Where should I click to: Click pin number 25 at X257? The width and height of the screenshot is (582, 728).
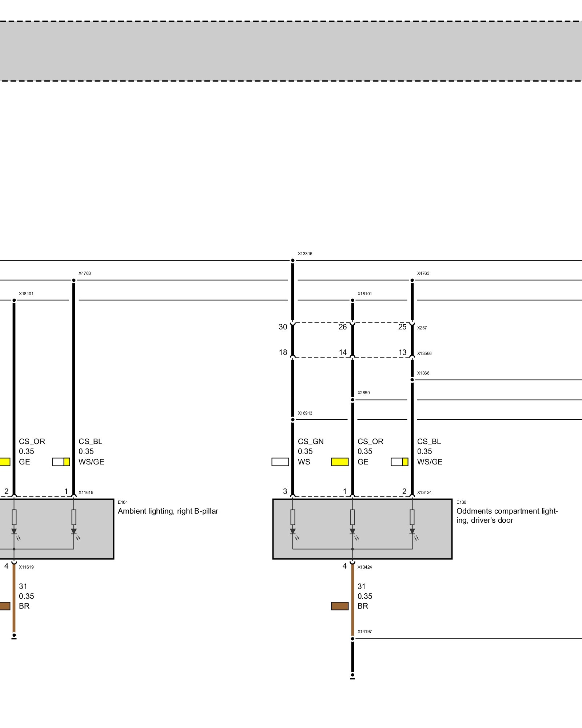point(402,327)
